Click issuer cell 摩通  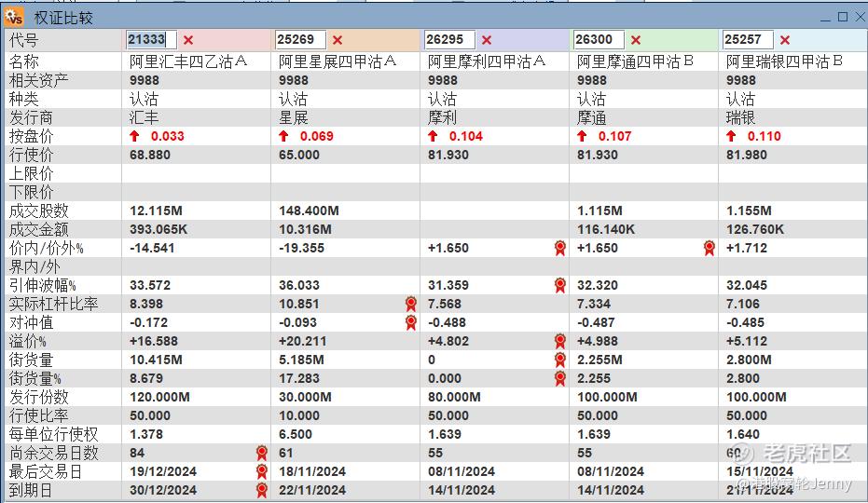pyautogui.click(x=592, y=118)
